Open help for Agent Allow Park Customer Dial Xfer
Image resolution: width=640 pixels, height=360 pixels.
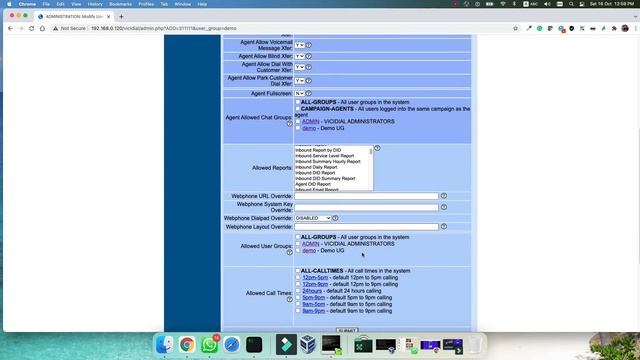309,80
